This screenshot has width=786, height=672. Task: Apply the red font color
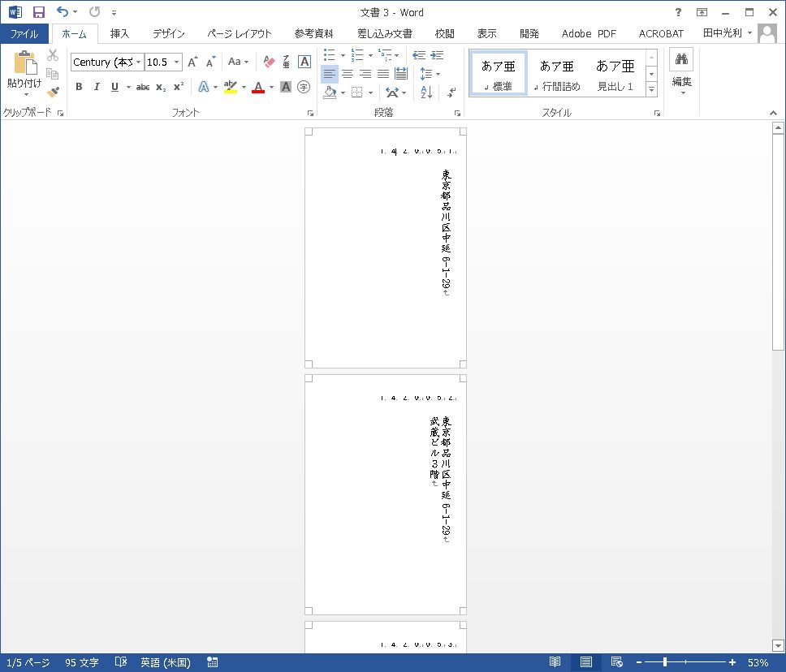(258, 87)
